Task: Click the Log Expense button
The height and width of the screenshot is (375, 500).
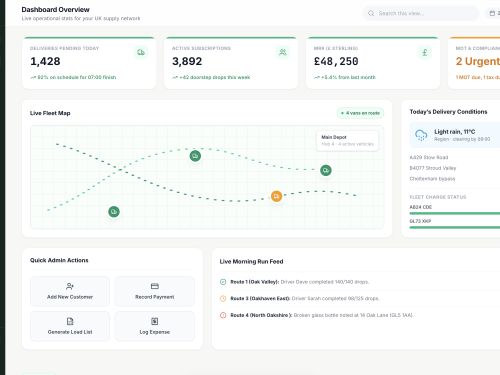Action: 155,326
